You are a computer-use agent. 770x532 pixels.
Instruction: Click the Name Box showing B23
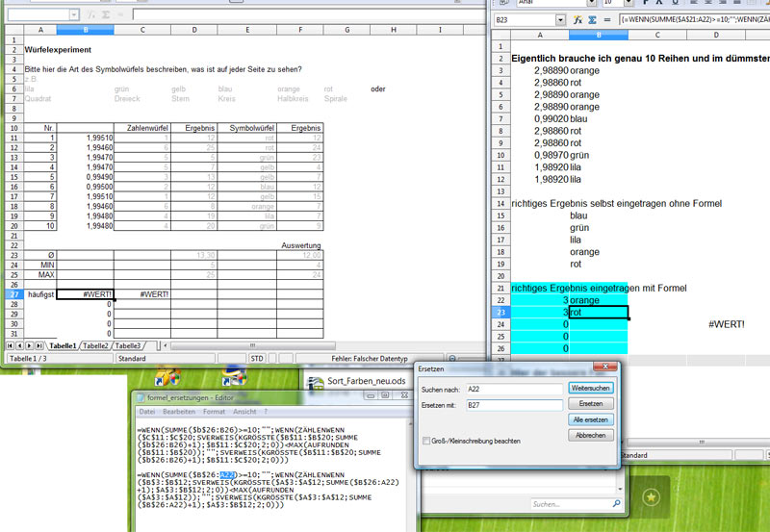click(x=525, y=19)
